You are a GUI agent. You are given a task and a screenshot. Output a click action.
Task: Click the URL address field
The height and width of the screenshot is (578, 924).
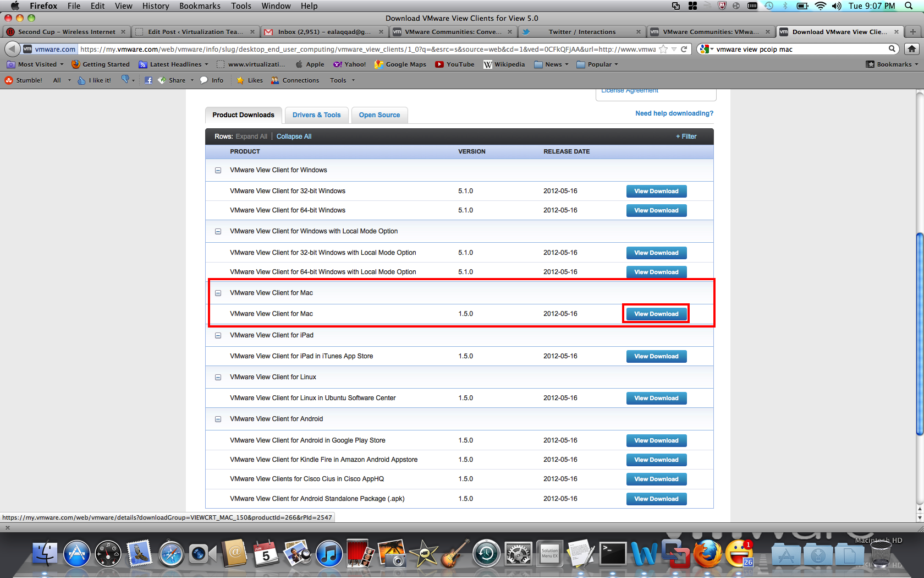(367, 49)
